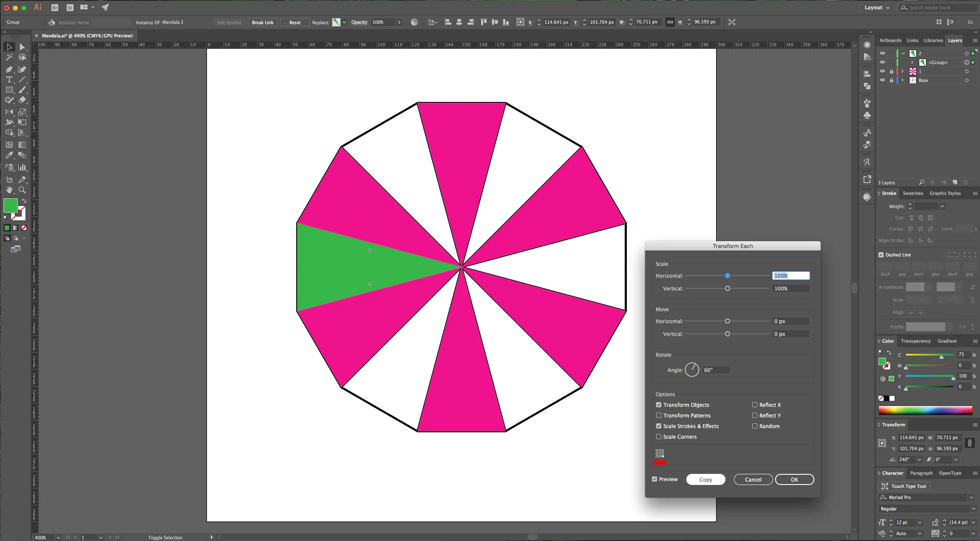The height and width of the screenshot is (541, 980).
Task: Switch to the Graphic Styles tab
Action: point(945,193)
